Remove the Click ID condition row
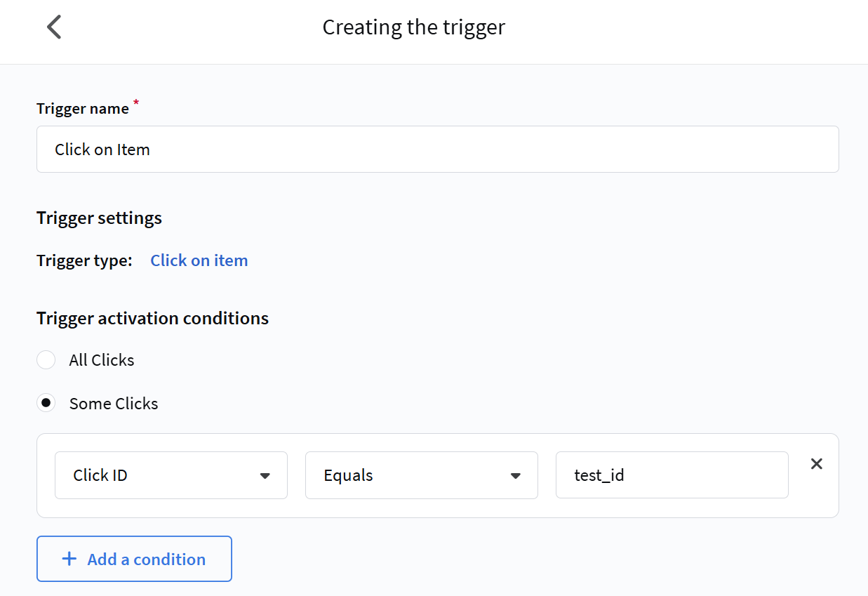 (816, 464)
